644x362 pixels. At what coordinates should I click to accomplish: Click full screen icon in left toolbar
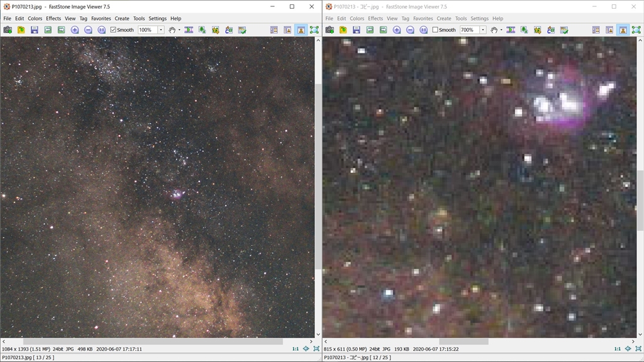(314, 30)
